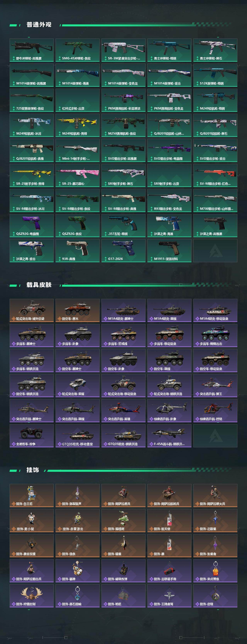Pick the 挂饰-摇钱树 charm
Viewport: 247px width, 644px height.
[123, 520]
